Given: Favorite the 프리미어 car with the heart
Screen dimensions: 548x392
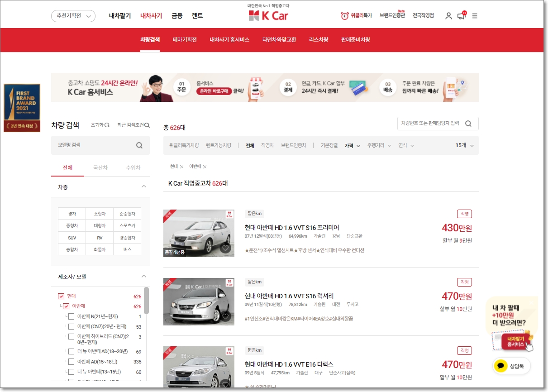Looking at the screenshot, I should 226,248.
